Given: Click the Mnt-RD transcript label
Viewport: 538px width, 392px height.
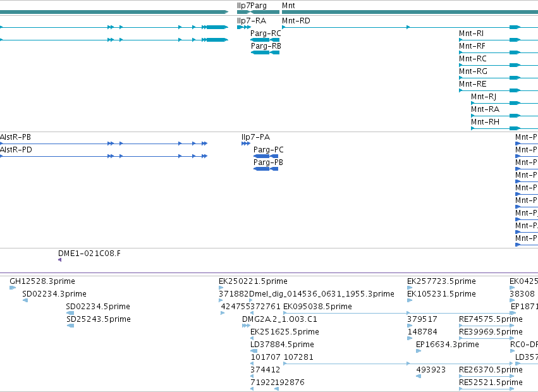Looking at the screenshot, I should point(296,21).
